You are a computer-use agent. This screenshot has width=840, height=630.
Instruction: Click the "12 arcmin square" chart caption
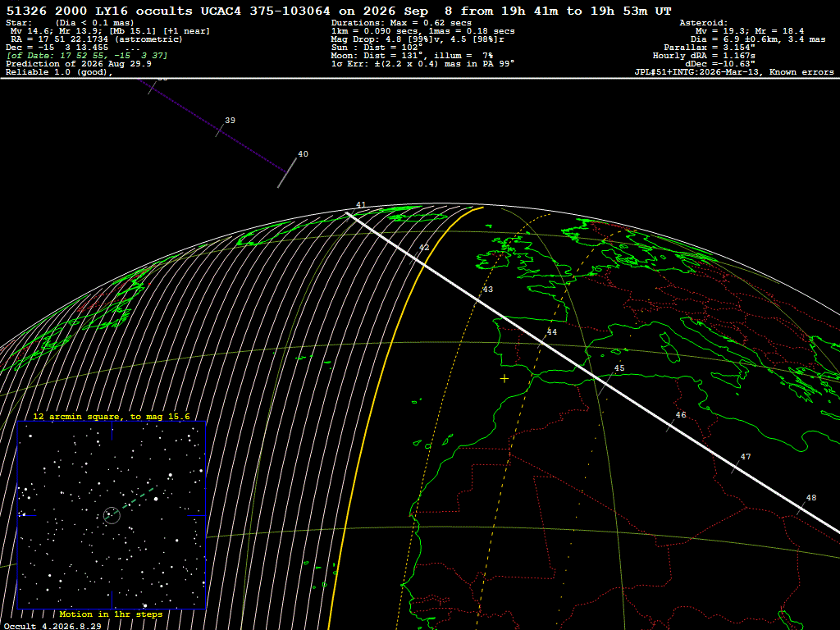(80, 416)
